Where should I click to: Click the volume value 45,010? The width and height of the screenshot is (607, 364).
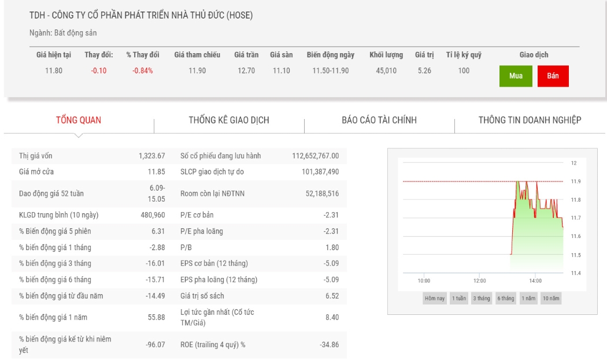point(386,71)
